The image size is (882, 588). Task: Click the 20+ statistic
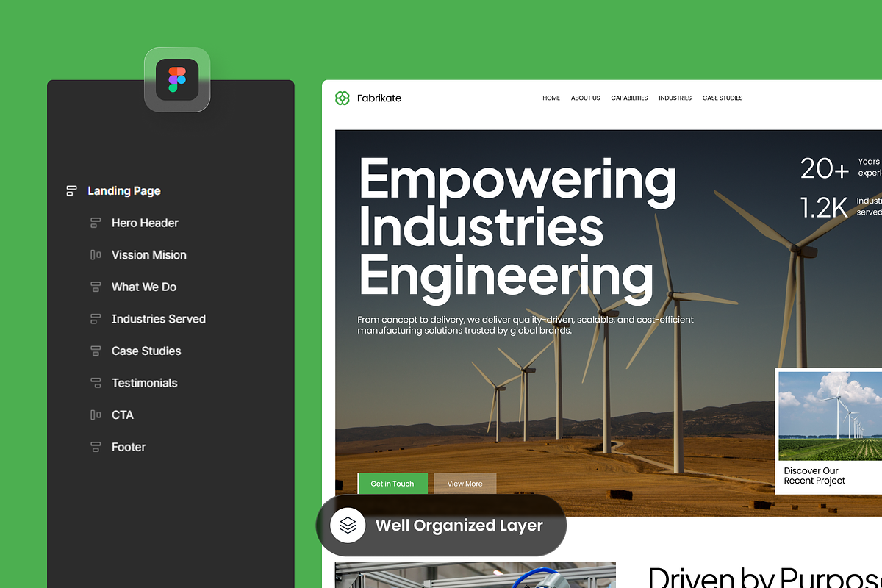[825, 168]
